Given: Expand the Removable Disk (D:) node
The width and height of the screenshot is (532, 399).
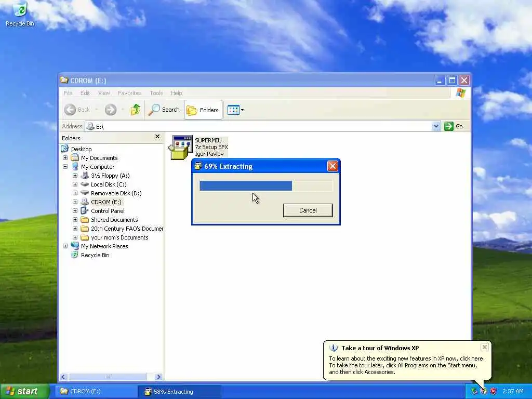Looking at the screenshot, I should 75,193.
